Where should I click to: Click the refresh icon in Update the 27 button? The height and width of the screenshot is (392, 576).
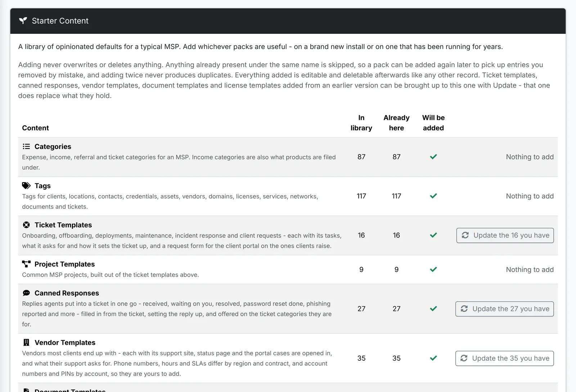pyautogui.click(x=464, y=308)
